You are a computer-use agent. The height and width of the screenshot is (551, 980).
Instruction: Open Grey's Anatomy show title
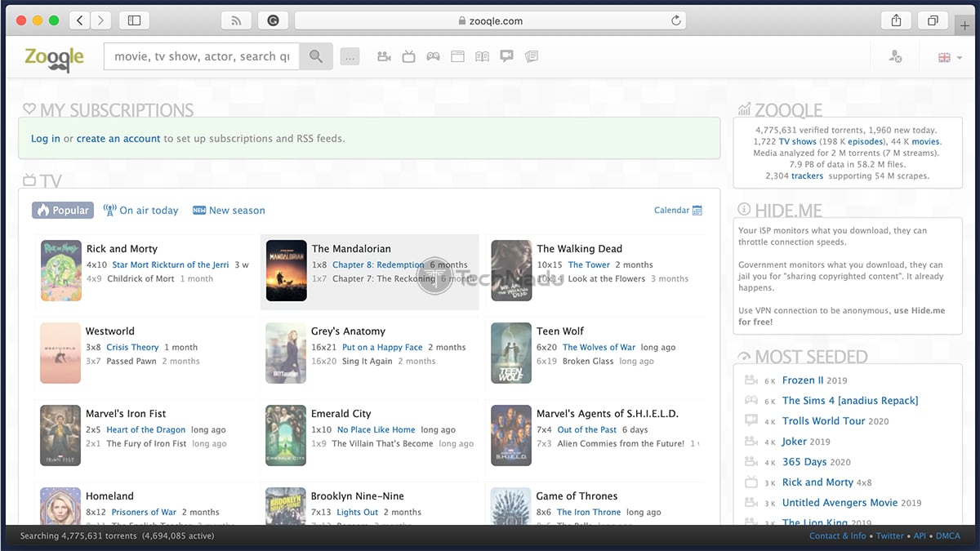pyautogui.click(x=348, y=331)
